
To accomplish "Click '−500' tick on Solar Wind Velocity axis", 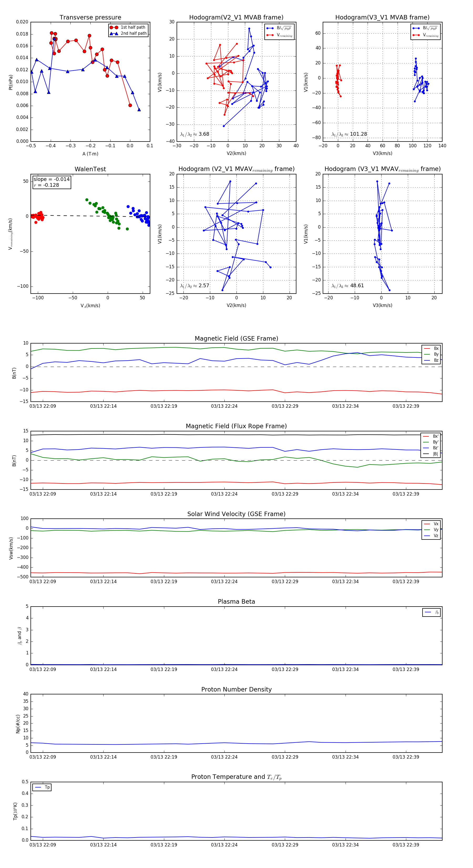I will (22, 577).
